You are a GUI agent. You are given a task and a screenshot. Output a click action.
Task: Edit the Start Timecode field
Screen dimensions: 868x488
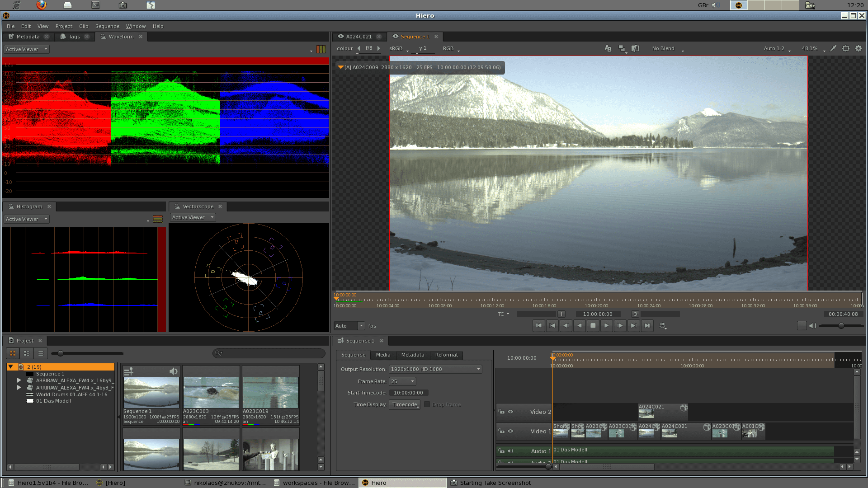(x=408, y=393)
